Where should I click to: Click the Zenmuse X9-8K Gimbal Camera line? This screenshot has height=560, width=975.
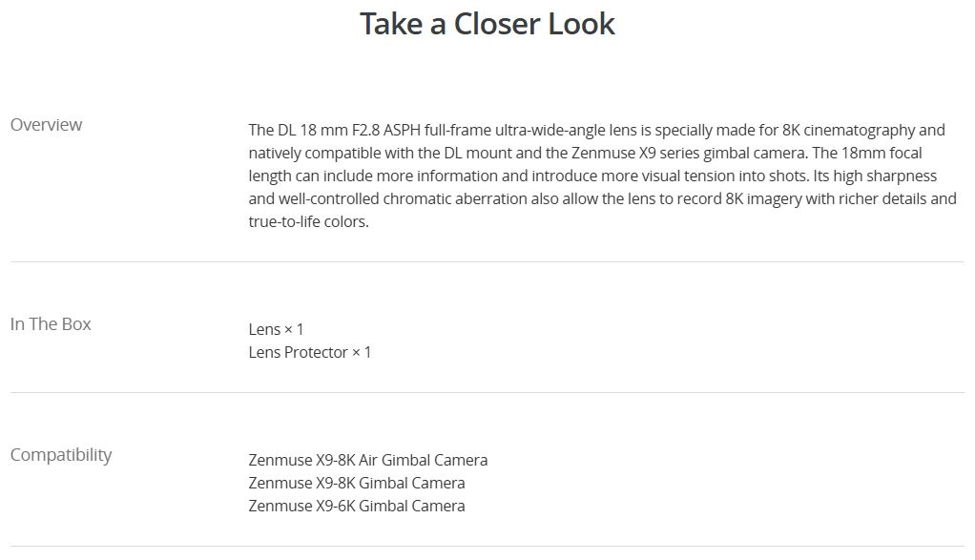(x=356, y=483)
